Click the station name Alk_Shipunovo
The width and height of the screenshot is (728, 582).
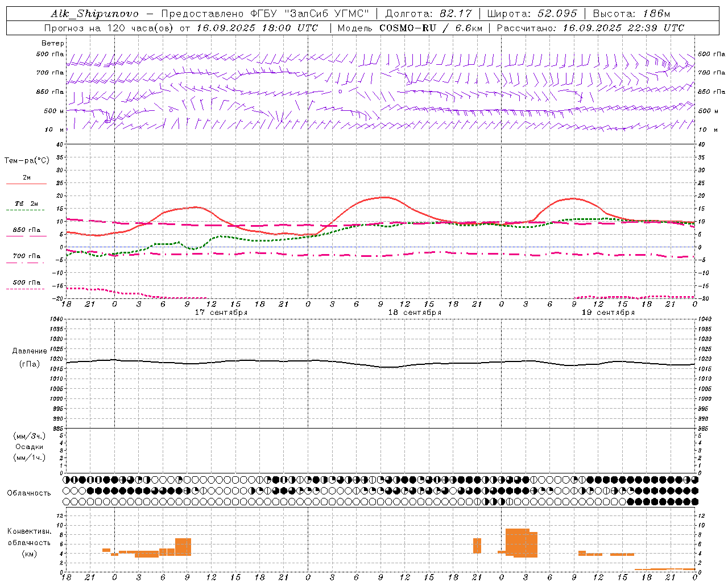(94, 14)
